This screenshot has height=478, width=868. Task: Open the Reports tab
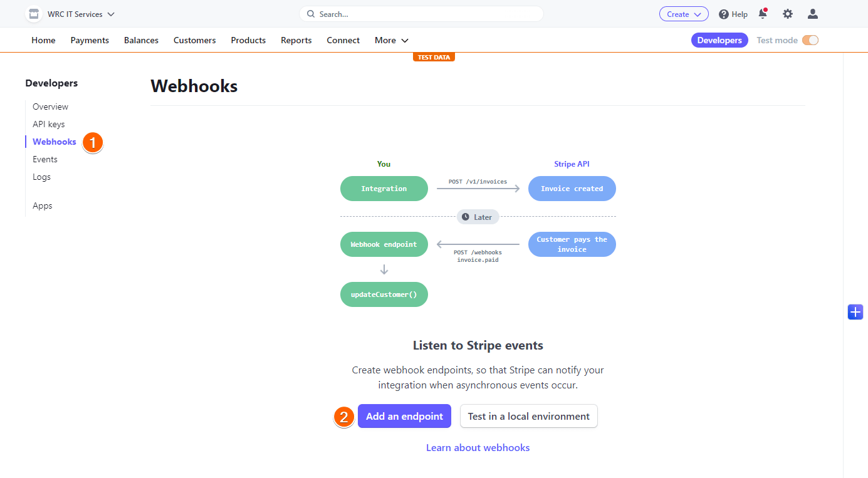pos(296,40)
